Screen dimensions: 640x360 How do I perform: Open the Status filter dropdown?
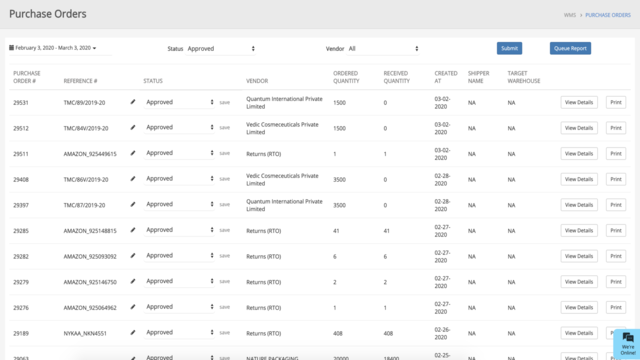pyautogui.click(x=221, y=49)
